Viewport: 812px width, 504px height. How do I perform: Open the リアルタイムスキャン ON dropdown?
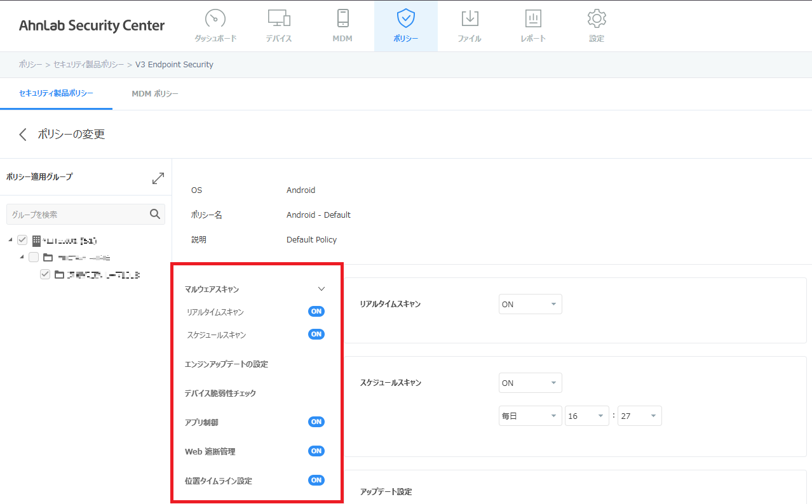tap(531, 304)
